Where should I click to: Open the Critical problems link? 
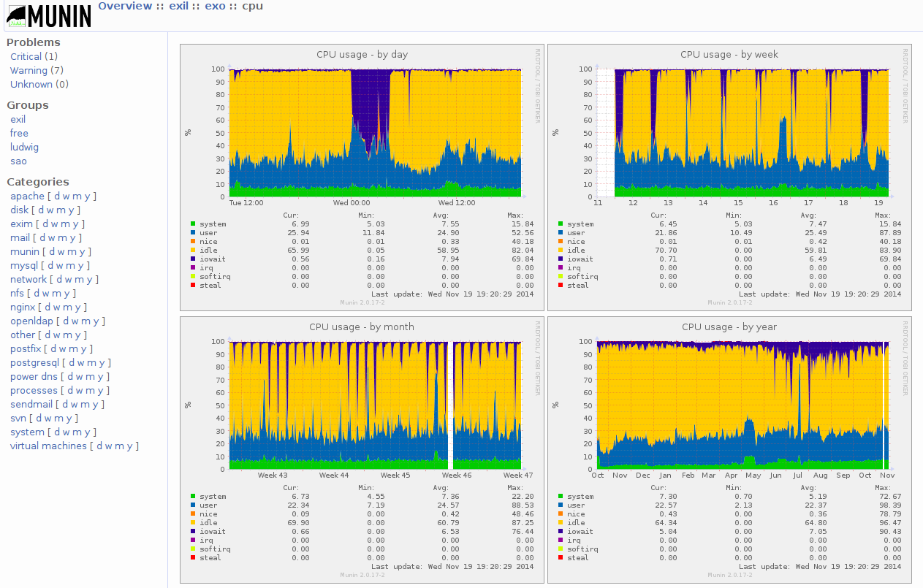26,56
